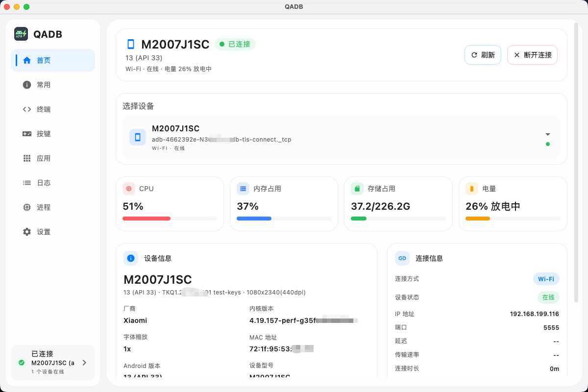Click the 常用 info circle icon
This screenshot has width=588, height=392.
[x=27, y=85]
